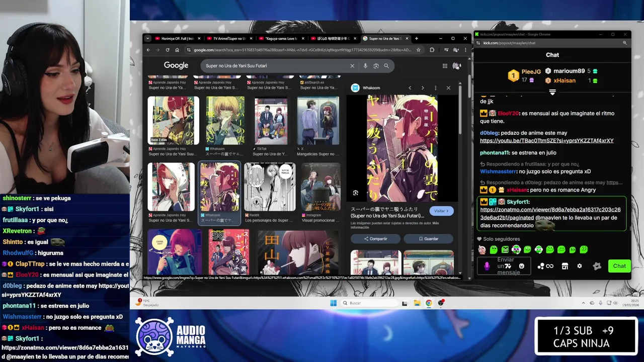Open Windows Start menu
This screenshot has height=362, width=644.
coord(333,303)
